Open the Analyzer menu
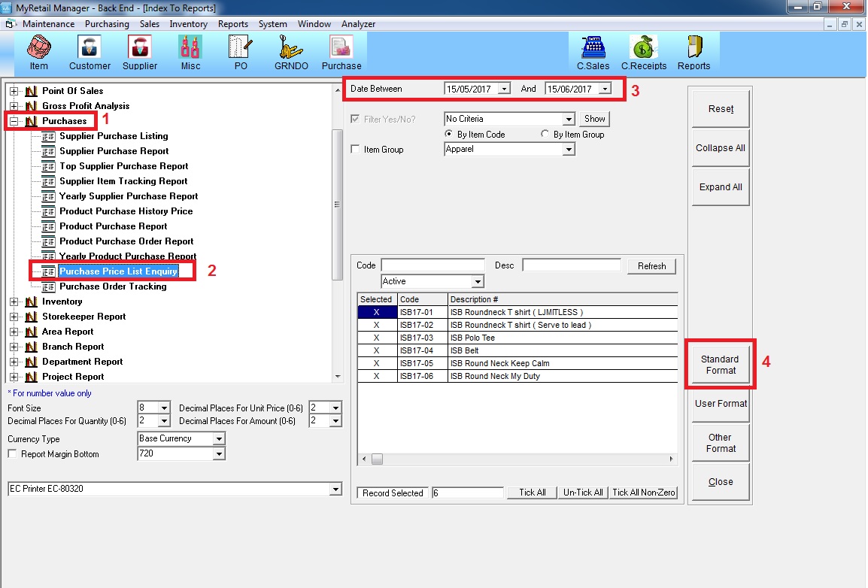The height and width of the screenshot is (588, 868). (x=358, y=24)
